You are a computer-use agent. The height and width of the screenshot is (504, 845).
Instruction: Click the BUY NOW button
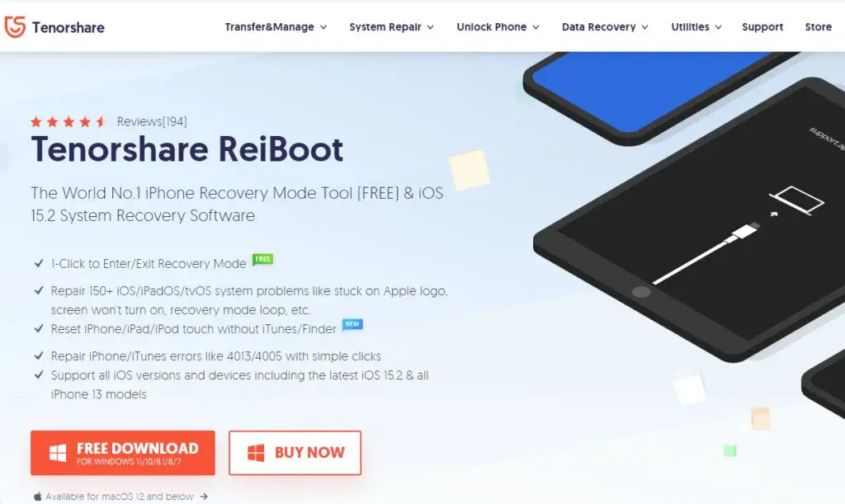(x=295, y=453)
